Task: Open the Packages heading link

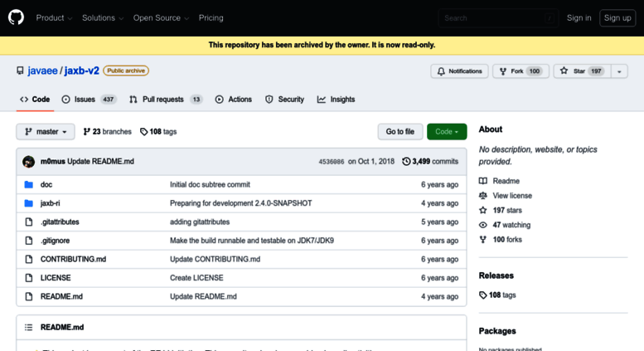Action: pyautogui.click(x=497, y=331)
